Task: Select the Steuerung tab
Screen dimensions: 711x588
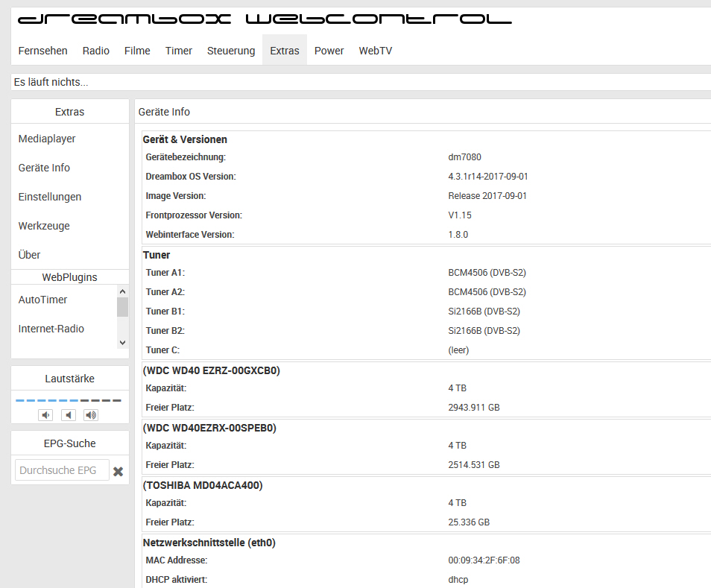Action: tap(231, 51)
